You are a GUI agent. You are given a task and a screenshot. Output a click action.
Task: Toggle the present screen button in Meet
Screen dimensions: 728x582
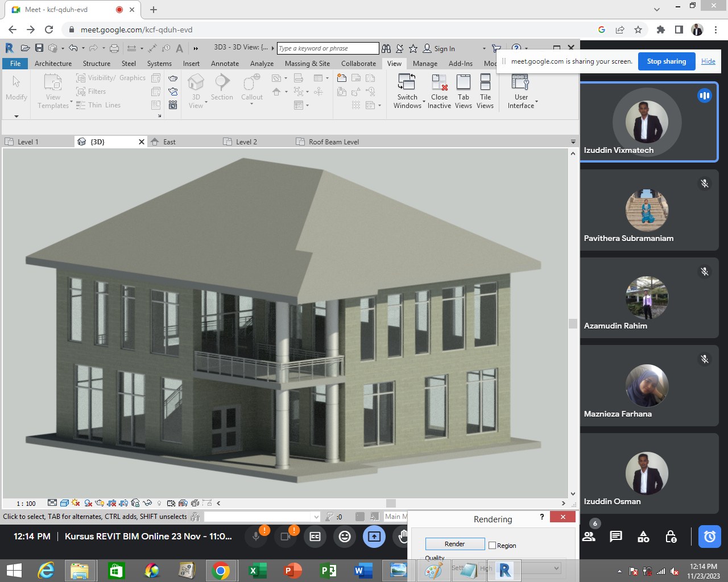pos(374,537)
